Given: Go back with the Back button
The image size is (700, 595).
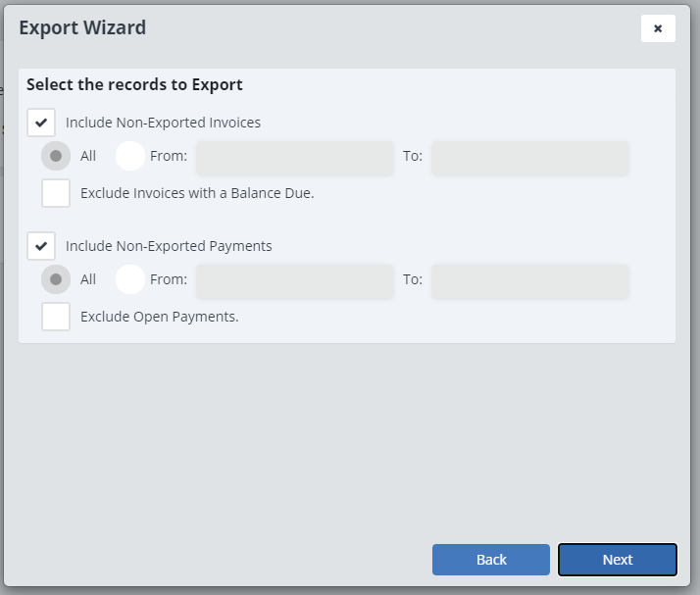Looking at the screenshot, I should point(490,560).
